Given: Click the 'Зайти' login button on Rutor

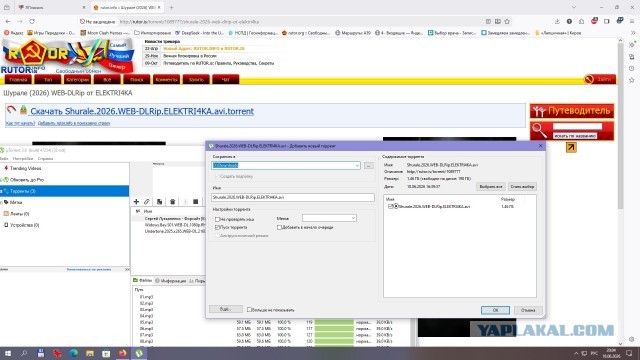Looking at the screenshot, I should point(600,79).
